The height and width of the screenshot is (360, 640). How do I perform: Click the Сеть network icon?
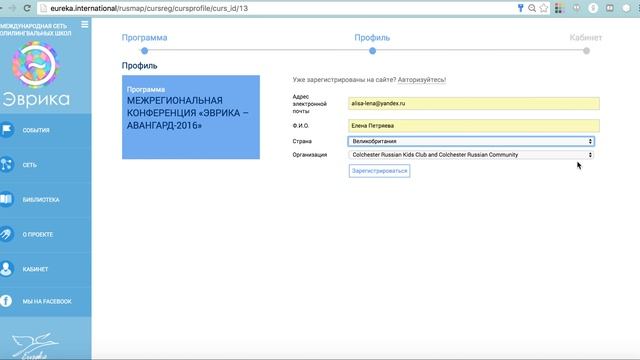click(7, 164)
